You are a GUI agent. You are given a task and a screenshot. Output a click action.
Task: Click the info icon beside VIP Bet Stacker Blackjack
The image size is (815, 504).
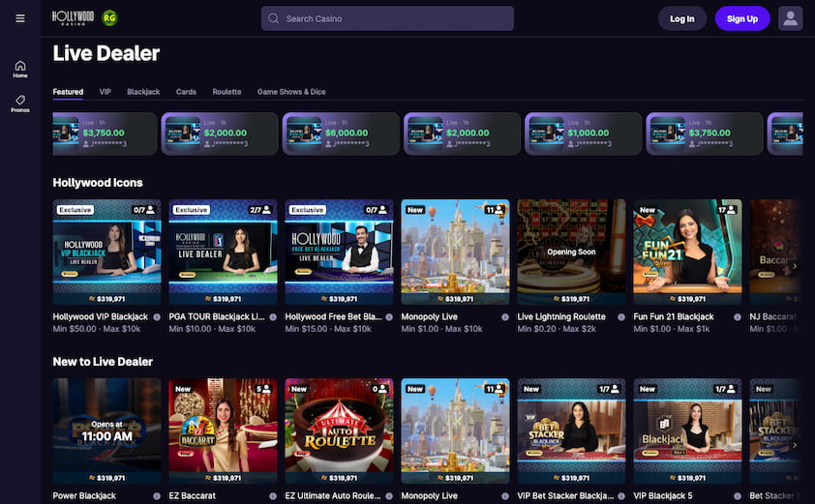(x=621, y=496)
